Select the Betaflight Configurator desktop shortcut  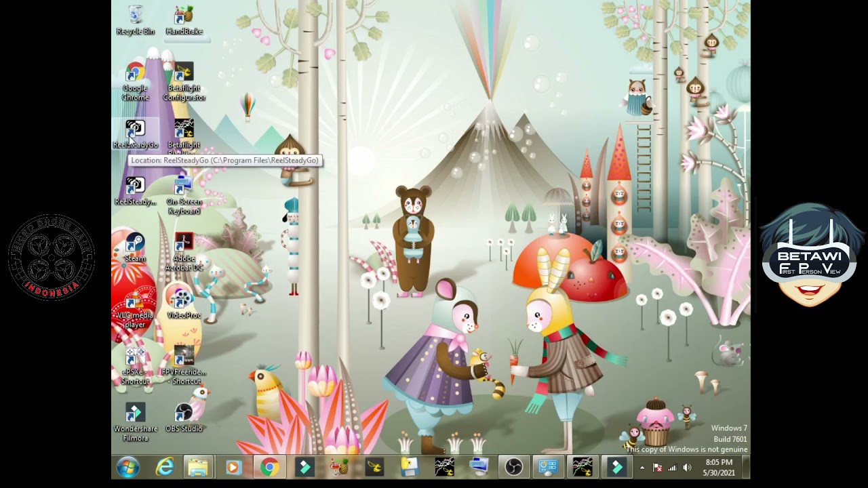184,82
